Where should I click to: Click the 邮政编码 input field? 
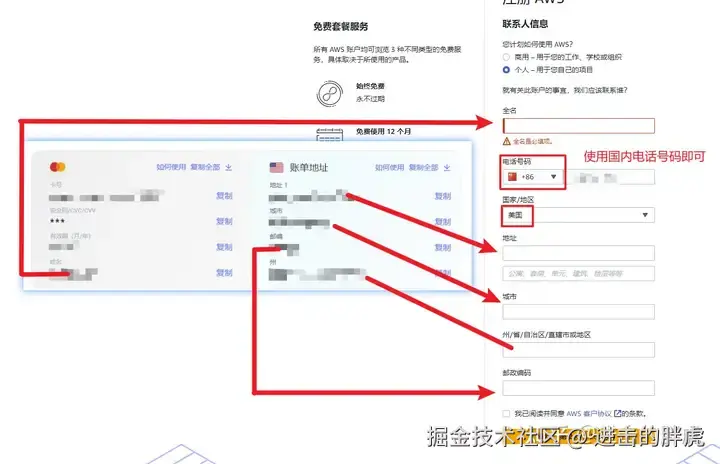pos(579,388)
